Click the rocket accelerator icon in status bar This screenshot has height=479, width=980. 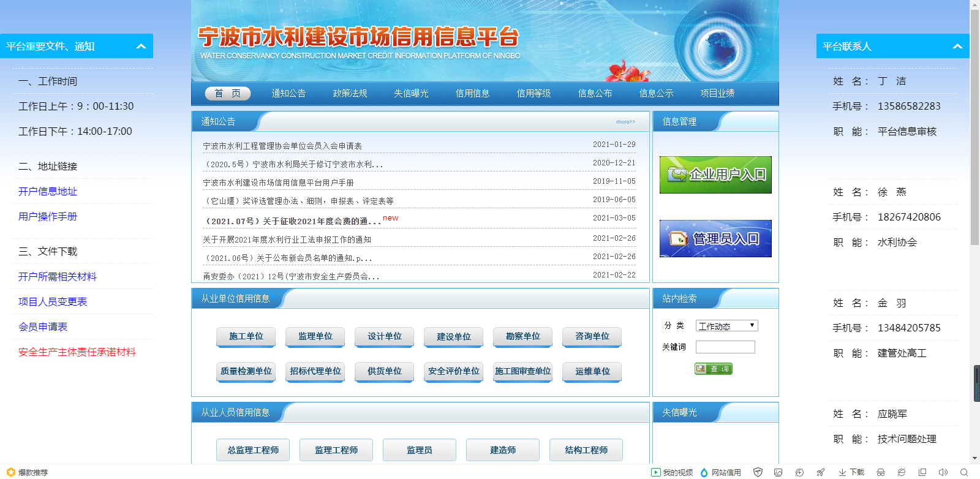click(820, 472)
